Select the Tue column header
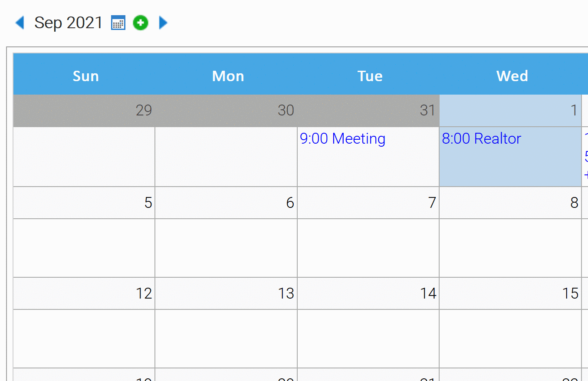 click(370, 76)
